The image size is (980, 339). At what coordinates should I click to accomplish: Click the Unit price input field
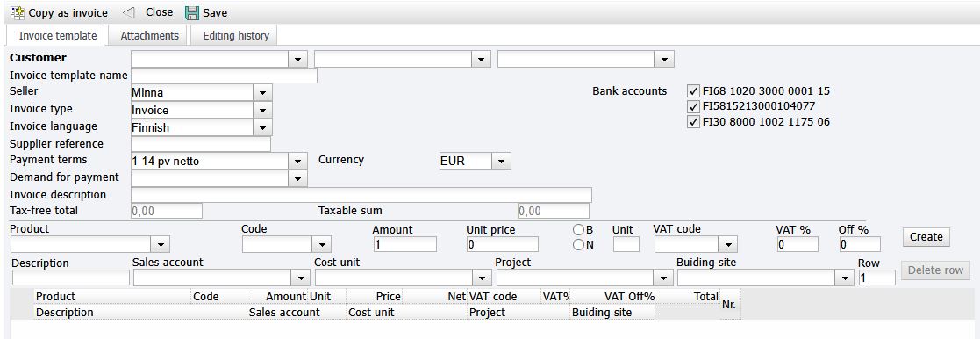(503, 244)
